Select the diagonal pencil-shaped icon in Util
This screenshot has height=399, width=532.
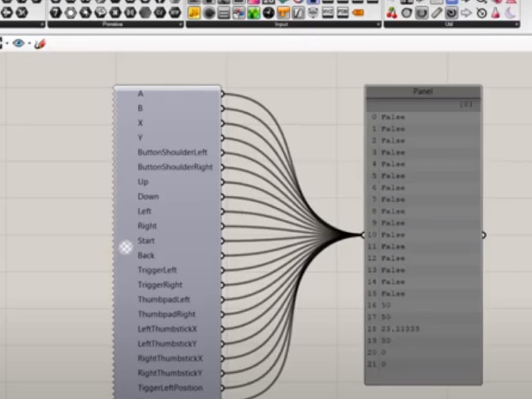pyautogui.click(x=436, y=13)
